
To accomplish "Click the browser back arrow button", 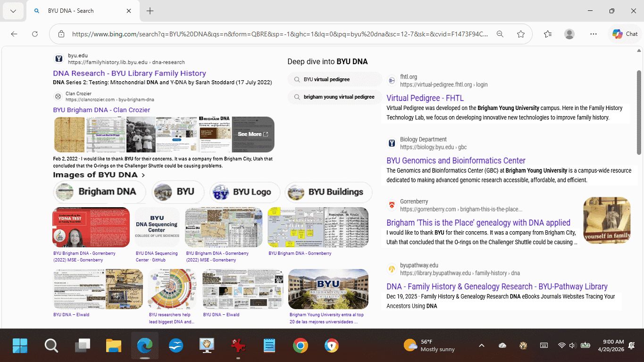I will point(14,34).
